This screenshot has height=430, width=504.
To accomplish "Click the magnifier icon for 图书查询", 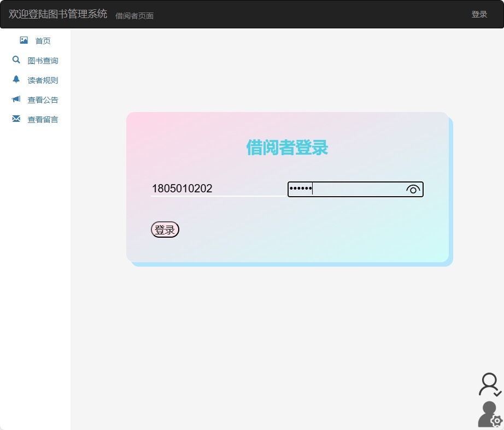I will tap(16, 60).
